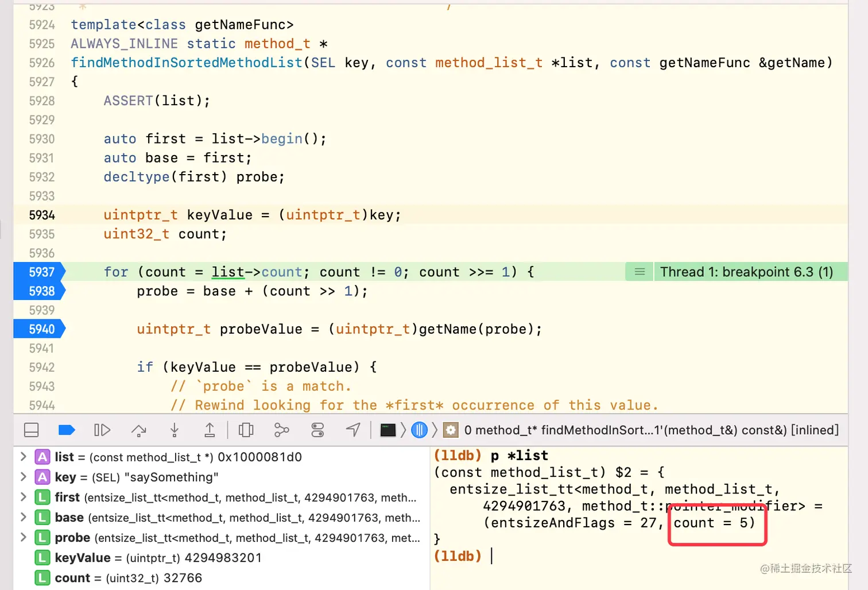
Task: Click 'ALWAYS_INLINE' on line 5925
Action: [x=124, y=44]
